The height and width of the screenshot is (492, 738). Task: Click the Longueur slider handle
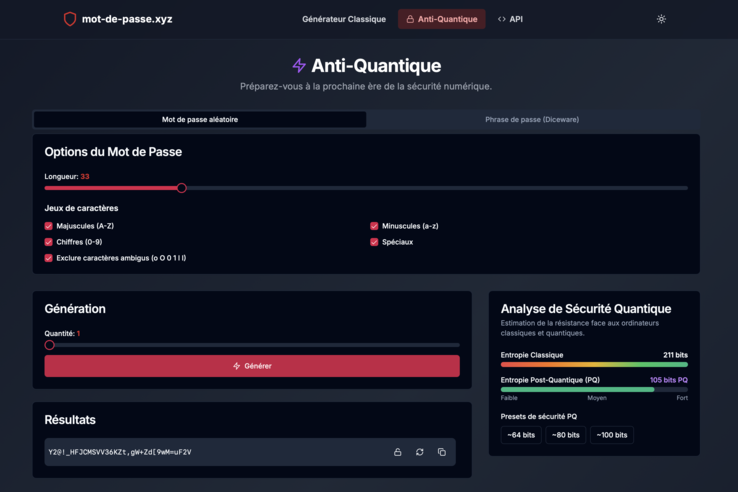pyautogui.click(x=182, y=188)
